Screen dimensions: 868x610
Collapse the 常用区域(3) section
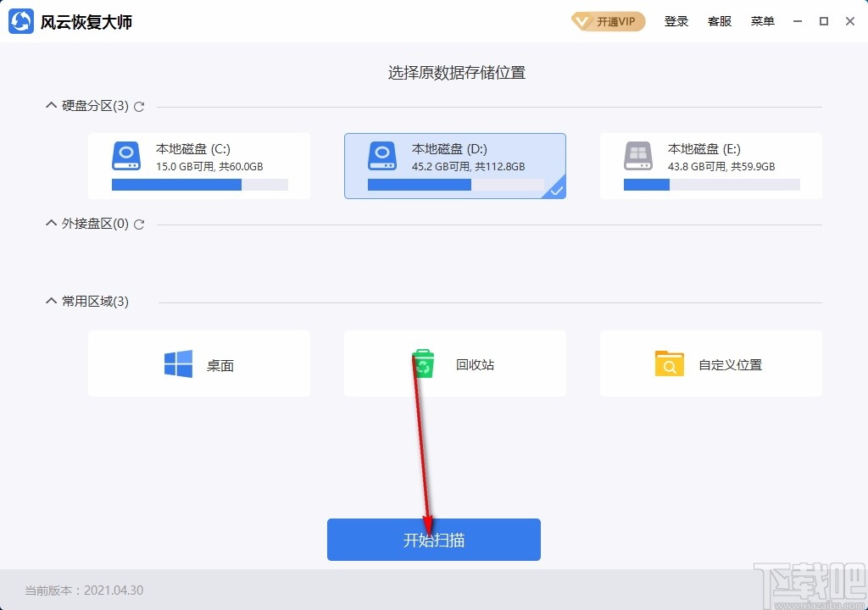(x=50, y=301)
